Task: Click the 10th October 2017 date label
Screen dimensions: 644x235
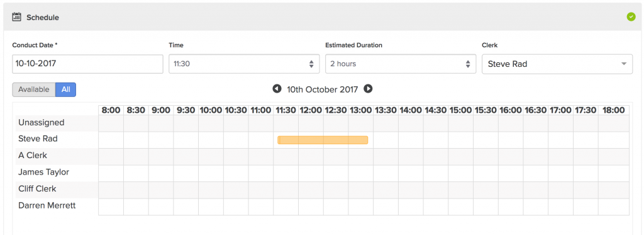Action: [x=323, y=89]
